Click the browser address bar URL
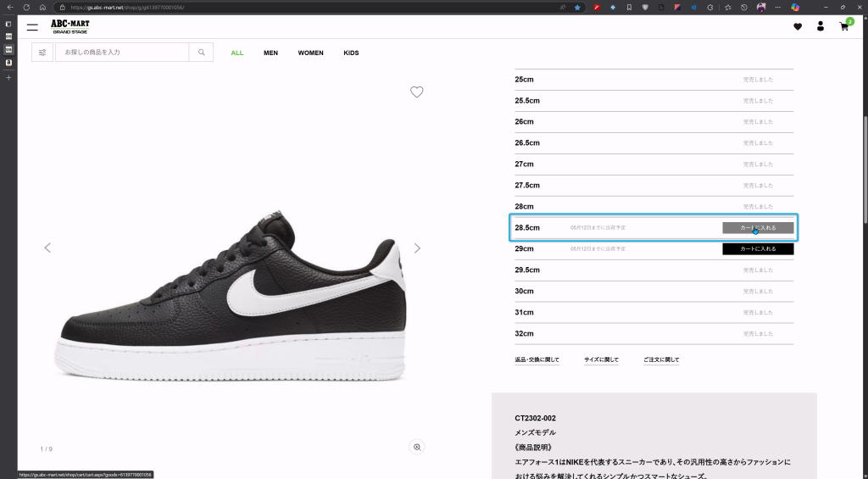Screen dimensions: 868x479 coord(127,8)
